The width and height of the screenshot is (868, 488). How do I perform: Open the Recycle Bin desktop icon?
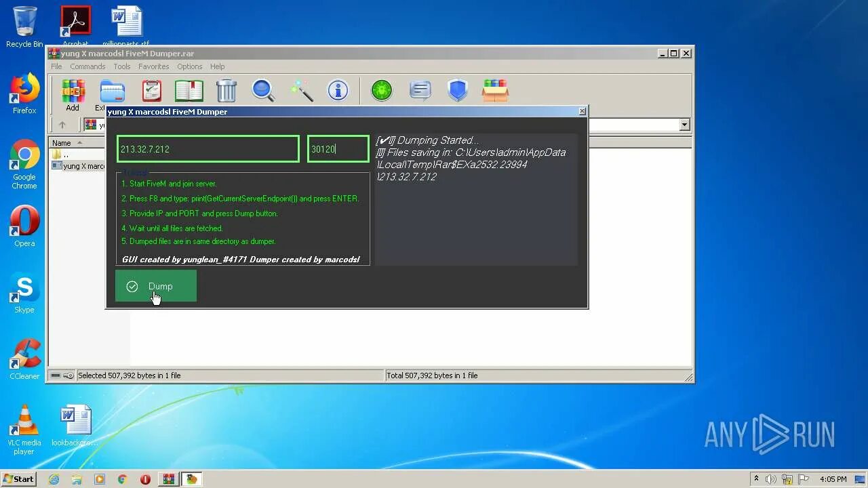[x=24, y=27]
